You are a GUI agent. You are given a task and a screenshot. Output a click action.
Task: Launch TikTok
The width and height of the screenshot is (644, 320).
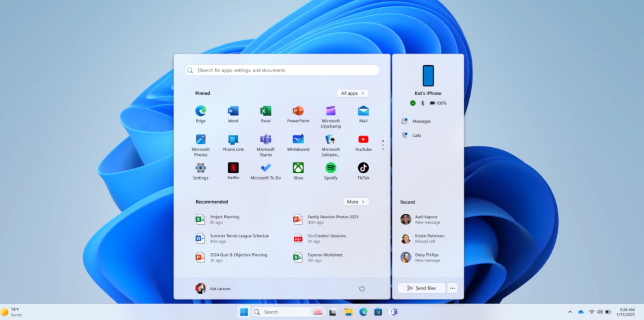tap(363, 171)
